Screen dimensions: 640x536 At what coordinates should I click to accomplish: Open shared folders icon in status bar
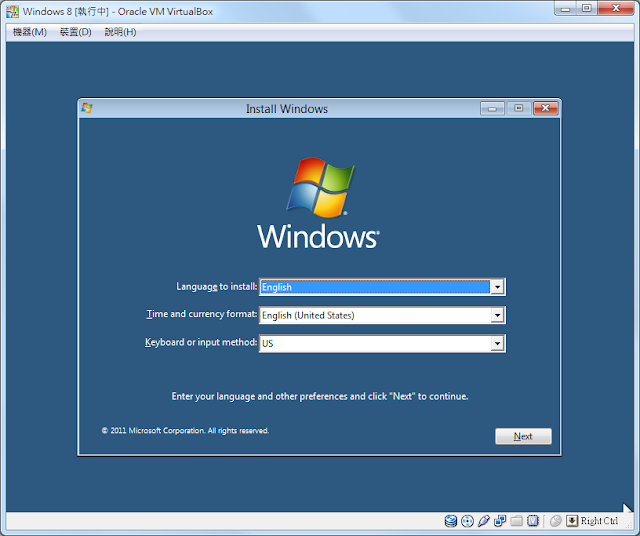pos(516,521)
